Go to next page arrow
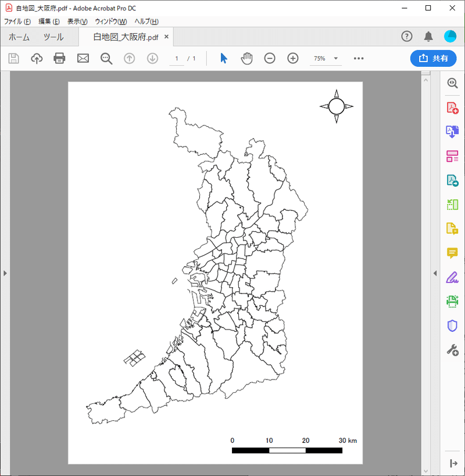Viewport: 465px width, 476px height. (152, 58)
